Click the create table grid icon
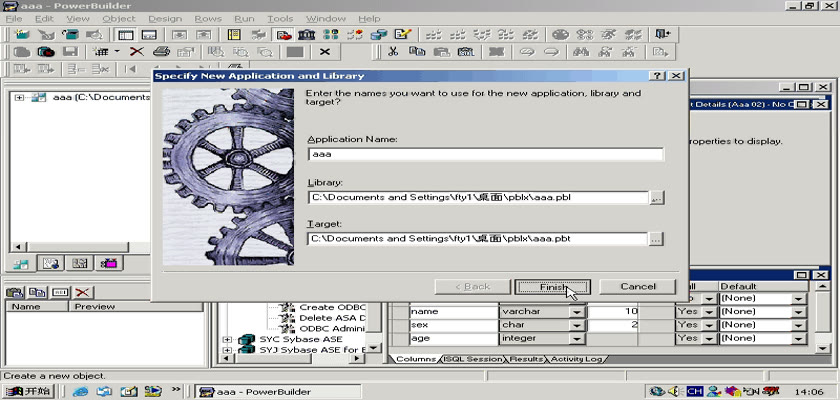The image size is (840, 400). coord(100,52)
